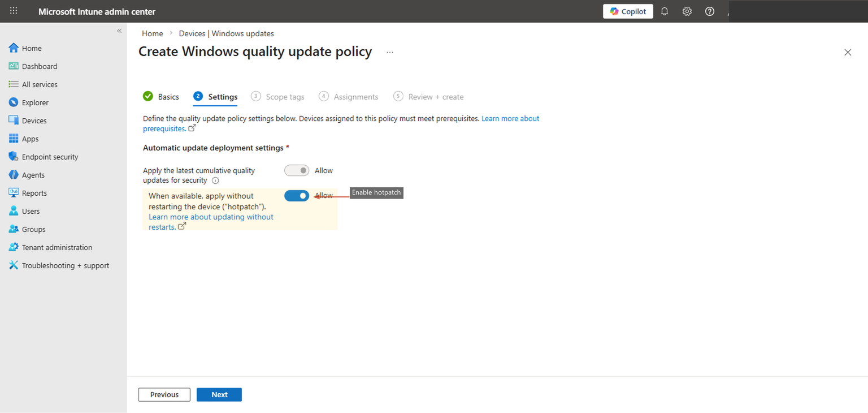
Task: Navigate to Home via the breadcrumb
Action: tap(152, 33)
